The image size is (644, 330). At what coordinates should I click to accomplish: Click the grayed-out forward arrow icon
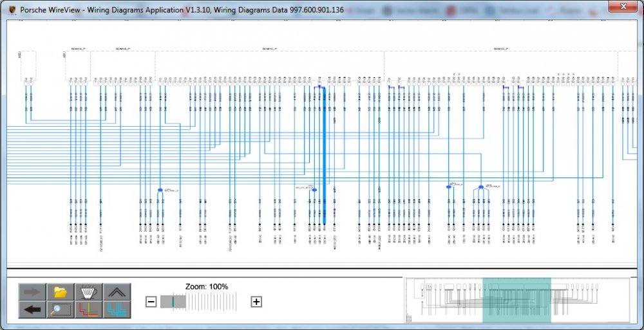(32, 292)
